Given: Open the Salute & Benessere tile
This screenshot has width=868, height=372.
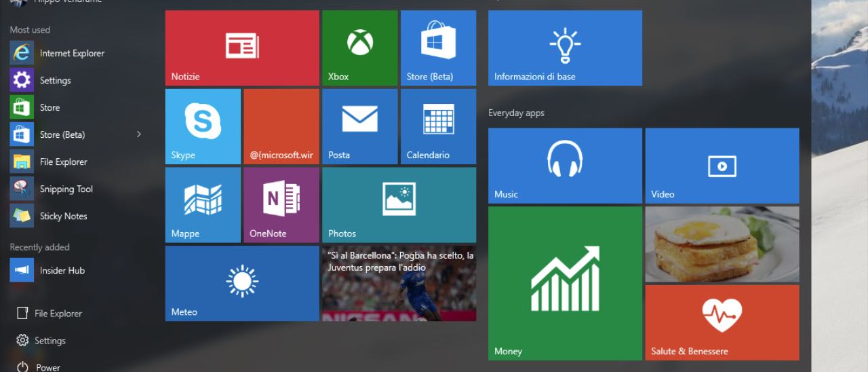Looking at the screenshot, I should (722, 322).
